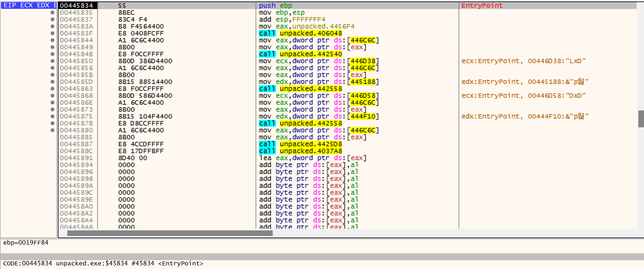Click address 00445894 in disassembly
This screenshot has width=644, height=269.
[76, 165]
